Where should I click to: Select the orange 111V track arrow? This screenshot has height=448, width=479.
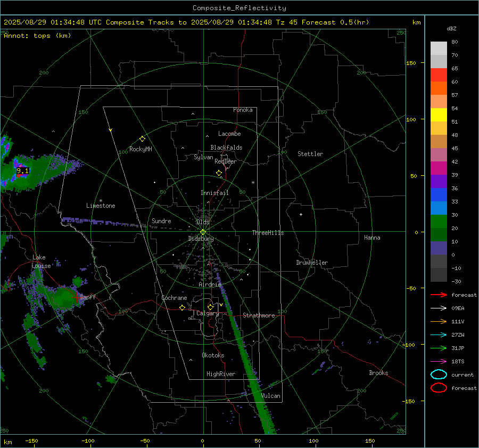click(x=439, y=321)
